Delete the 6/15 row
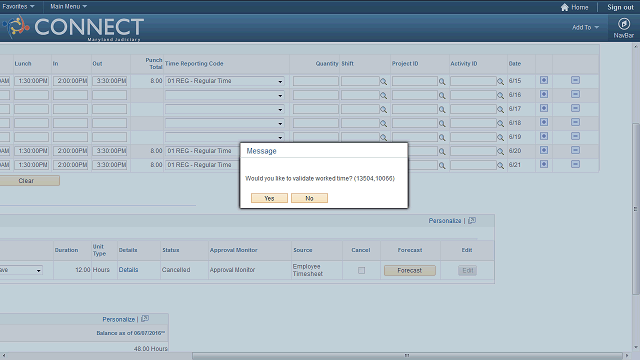Image resolution: width=640 pixels, height=360 pixels. pyautogui.click(x=575, y=80)
